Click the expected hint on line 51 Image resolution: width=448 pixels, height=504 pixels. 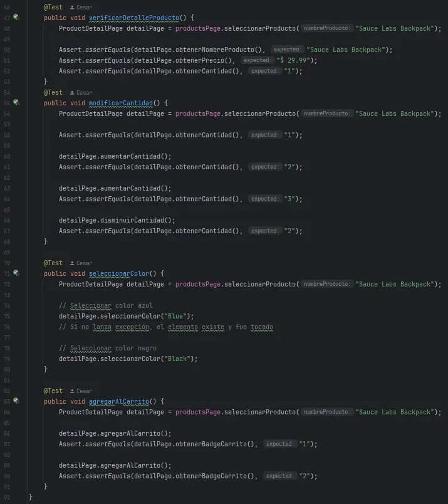pyautogui.click(x=257, y=60)
